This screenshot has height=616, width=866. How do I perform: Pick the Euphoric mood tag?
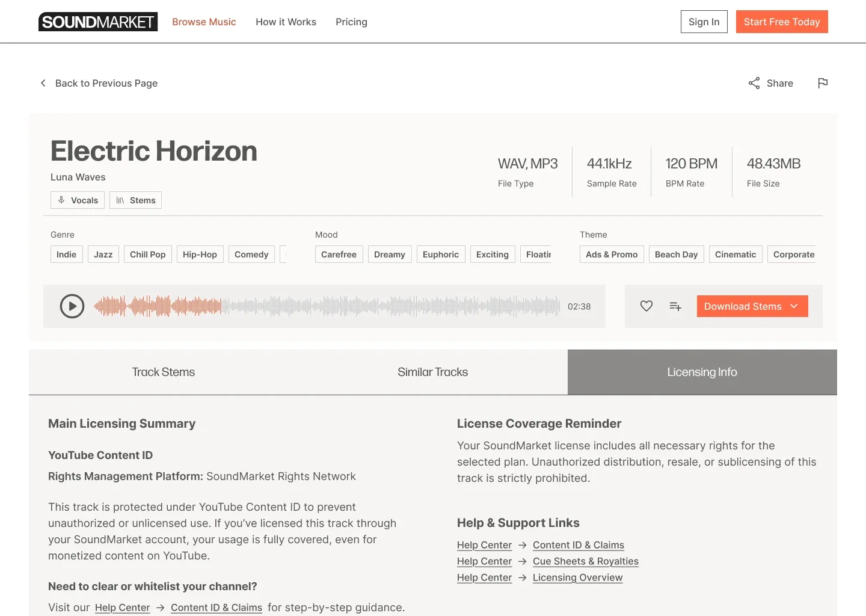point(441,254)
